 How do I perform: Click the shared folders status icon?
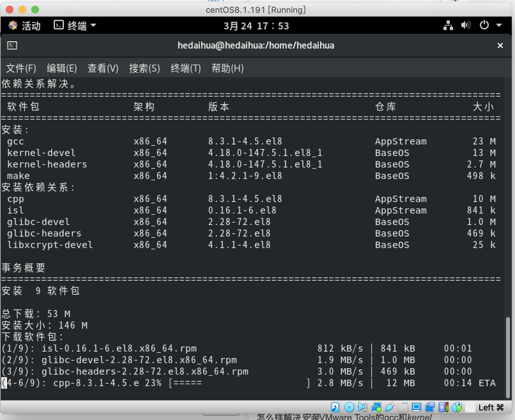403,407
